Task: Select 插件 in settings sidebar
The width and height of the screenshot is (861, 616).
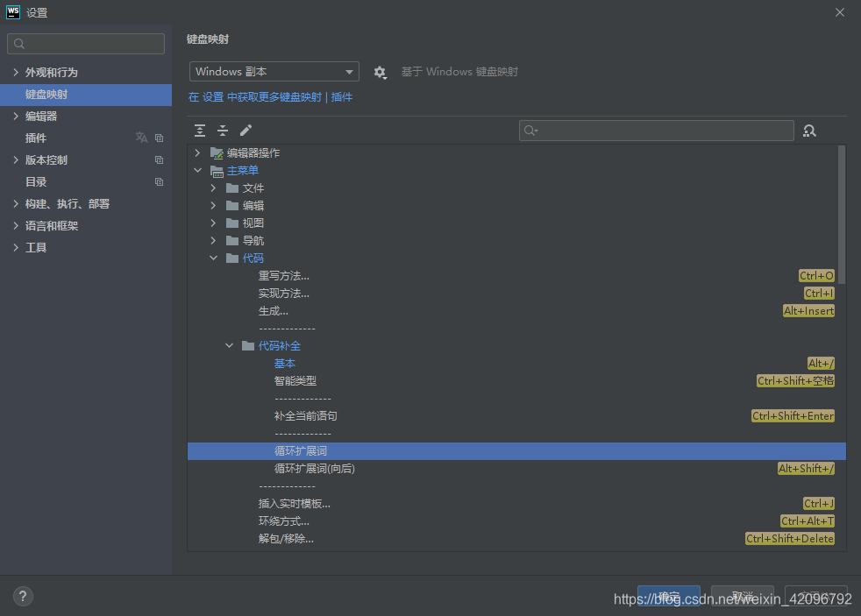Action: (x=86, y=138)
